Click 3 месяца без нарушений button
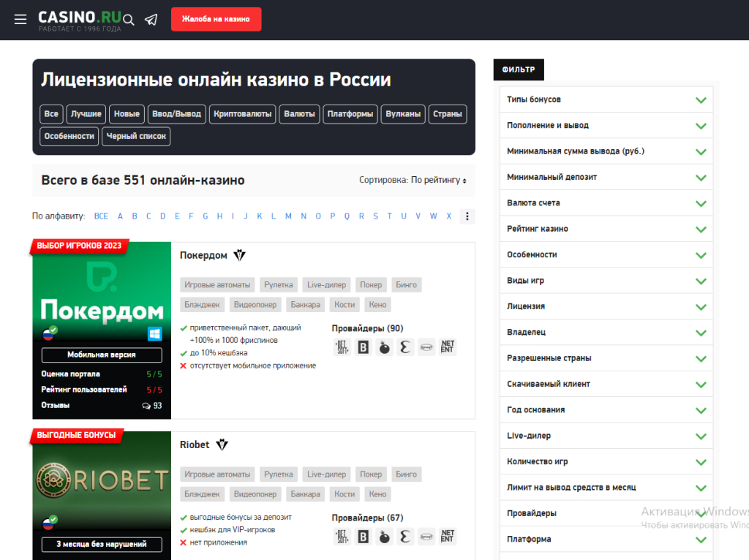Image resolution: width=749 pixels, height=560 pixels. click(102, 544)
